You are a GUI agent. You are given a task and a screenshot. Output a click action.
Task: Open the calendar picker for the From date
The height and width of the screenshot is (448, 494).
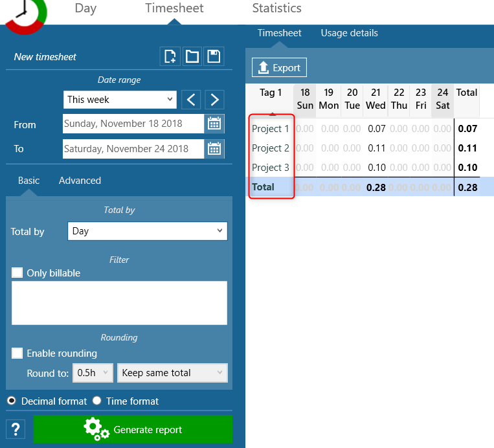click(214, 124)
